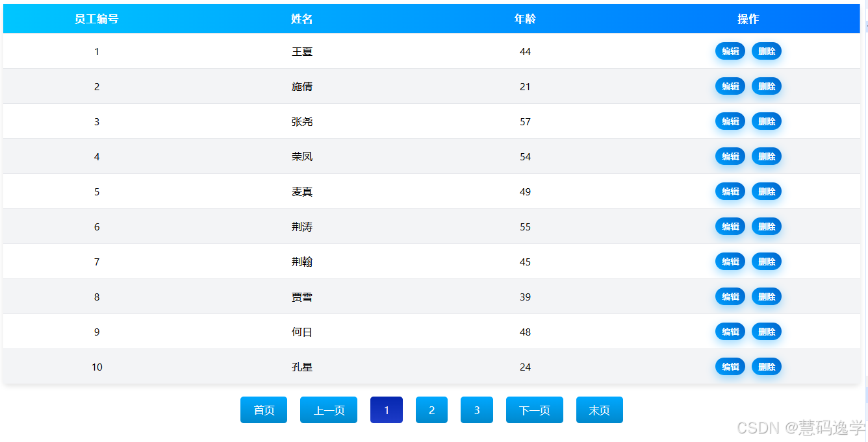
Task: Click the 员工编号 column header
Action: [x=97, y=19]
